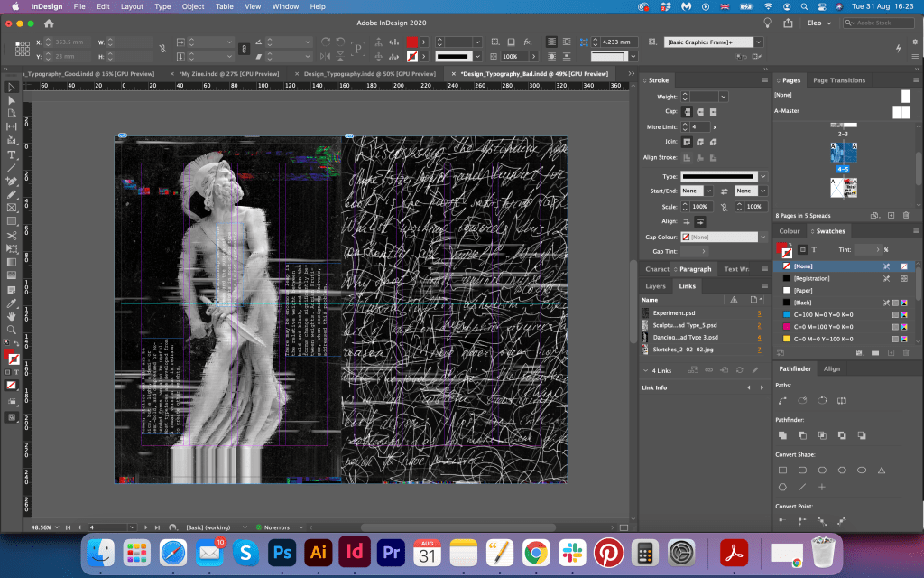Select the Type tool in the toolbox
The image size is (924, 578).
coord(12,154)
